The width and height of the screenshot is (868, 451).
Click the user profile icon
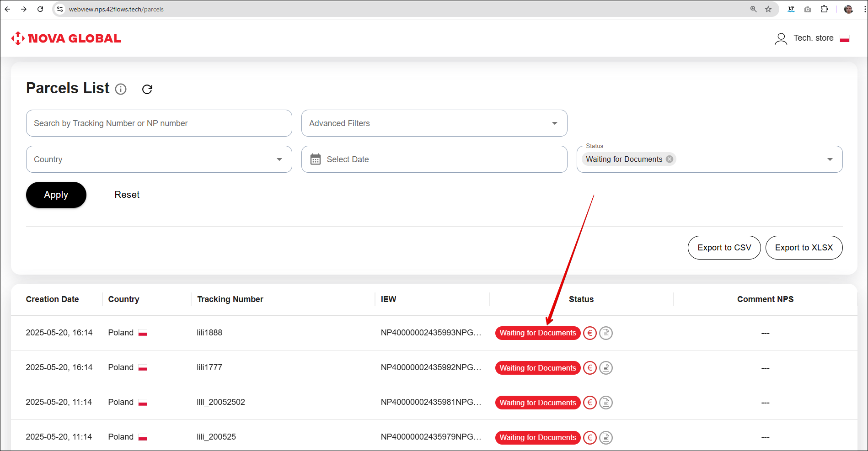point(781,38)
